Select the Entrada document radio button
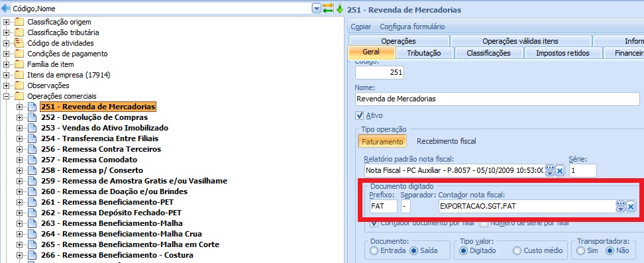Viewport: 644px width, 263px height. pyautogui.click(x=374, y=250)
